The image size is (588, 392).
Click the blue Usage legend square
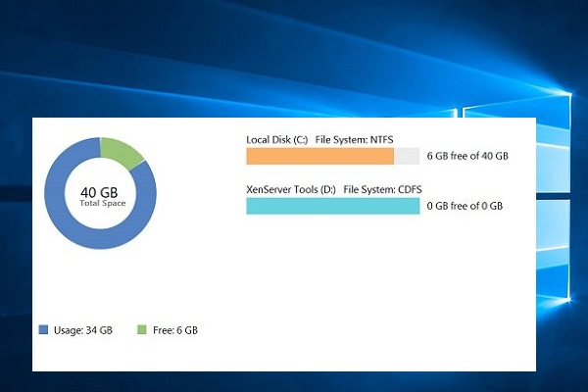click(x=42, y=330)
